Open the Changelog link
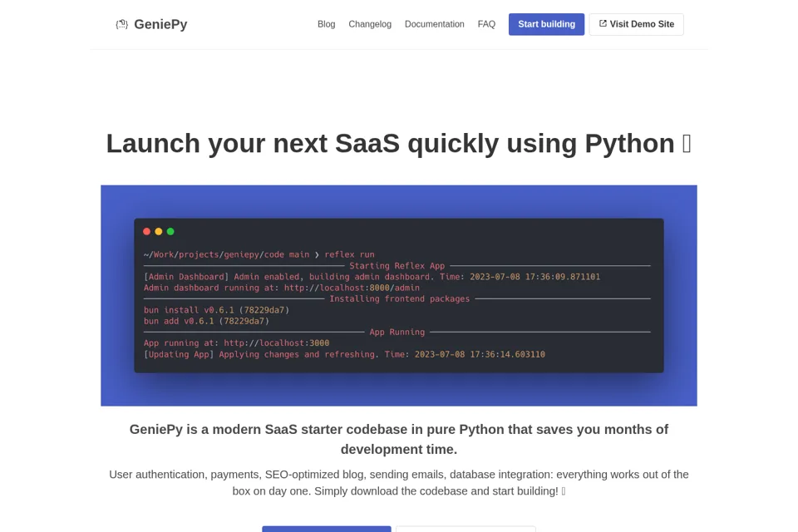 pyautogui.click(x=370, y=24)
